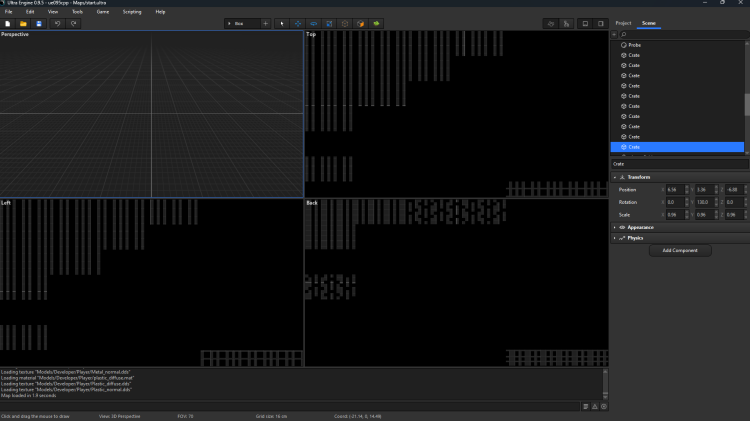
Task: Click the Transform axis icon
Action: pyautogui.click(x=622, y=177)
